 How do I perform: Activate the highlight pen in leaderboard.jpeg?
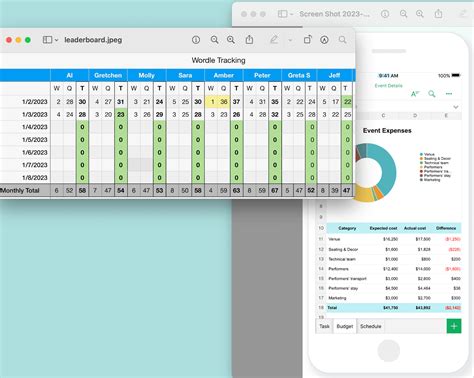[274, 40]
